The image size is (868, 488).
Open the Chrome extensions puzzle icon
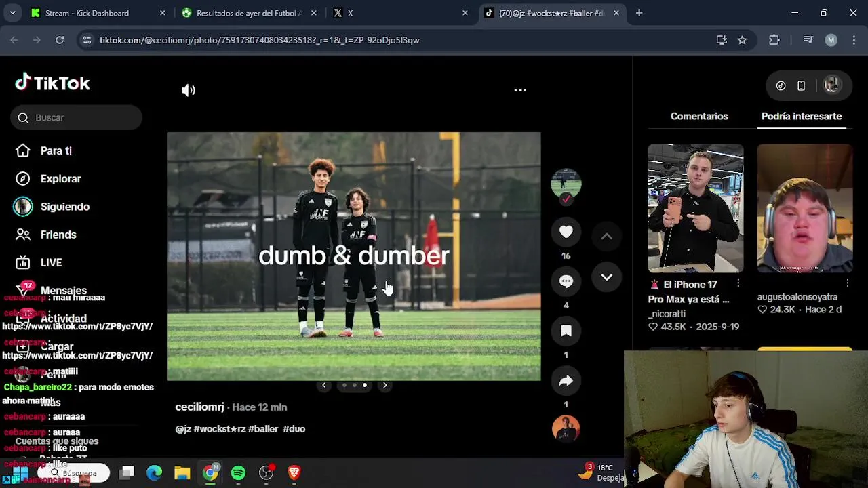[x=774, y=40]
